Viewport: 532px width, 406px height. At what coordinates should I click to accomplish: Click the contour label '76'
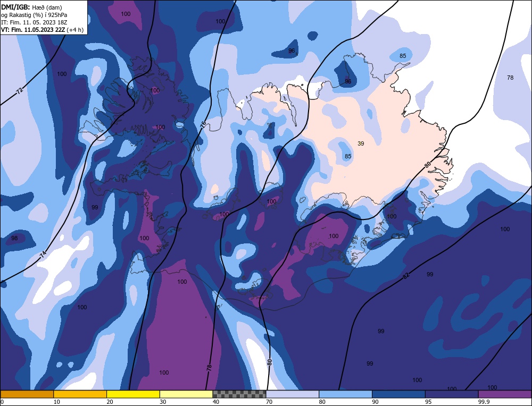tap(203, 124)
